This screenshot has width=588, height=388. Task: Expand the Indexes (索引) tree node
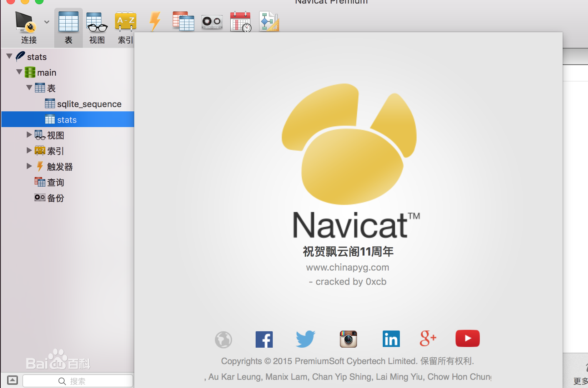click(29, 150)
